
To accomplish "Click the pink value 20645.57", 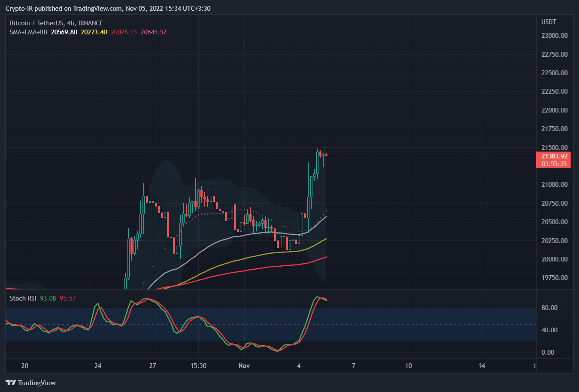I will click(x=154, y=32).
